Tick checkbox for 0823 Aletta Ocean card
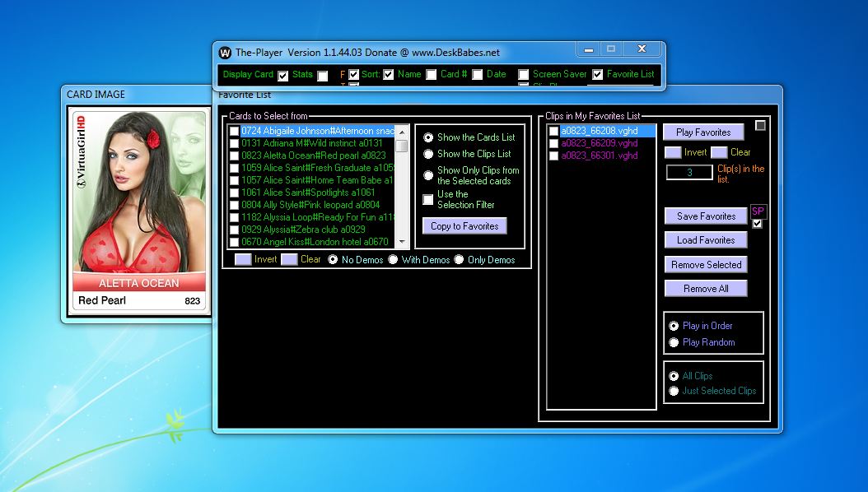The image size is (868, 492). point(234,155)
